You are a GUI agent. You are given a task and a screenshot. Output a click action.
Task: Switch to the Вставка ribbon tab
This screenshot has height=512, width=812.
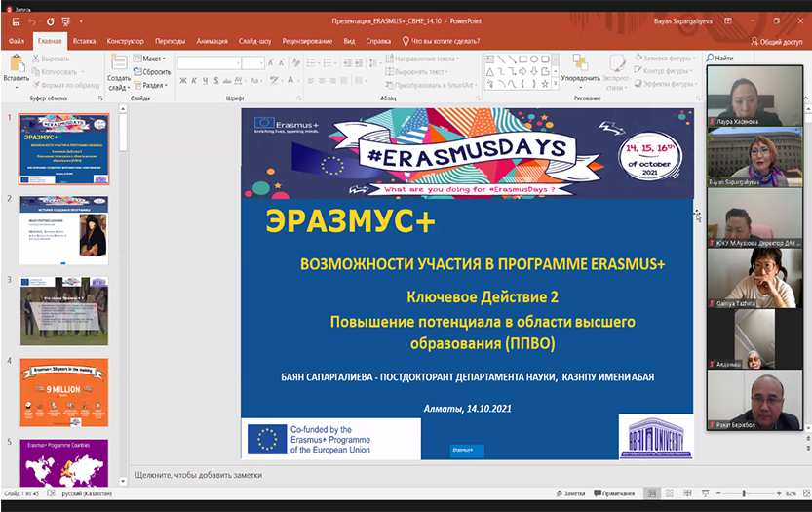click(84, 41)
